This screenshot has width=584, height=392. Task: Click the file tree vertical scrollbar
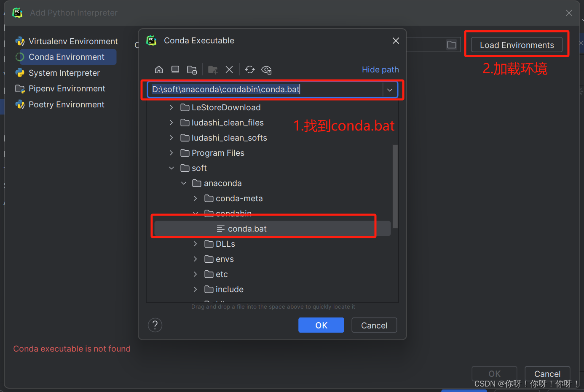pyautogui.click(x=395, y=186)
